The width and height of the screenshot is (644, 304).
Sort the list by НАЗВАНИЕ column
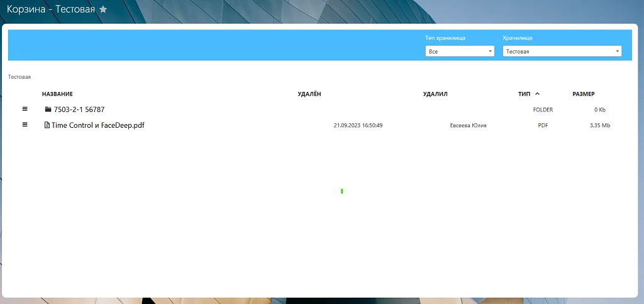(x=57, y=94)
